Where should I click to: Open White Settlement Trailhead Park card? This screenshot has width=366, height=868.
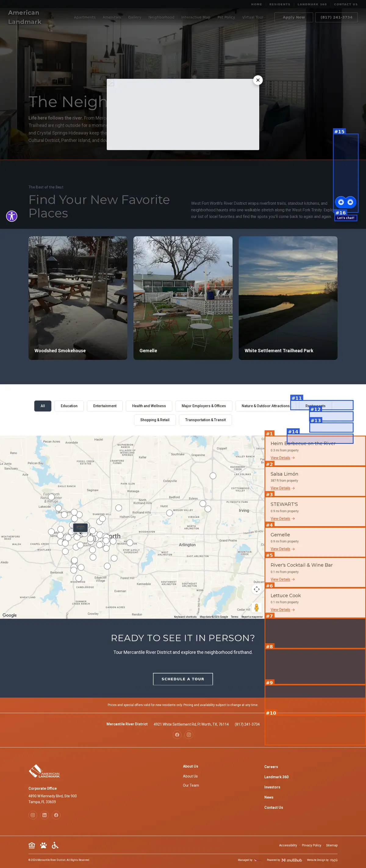288,298
